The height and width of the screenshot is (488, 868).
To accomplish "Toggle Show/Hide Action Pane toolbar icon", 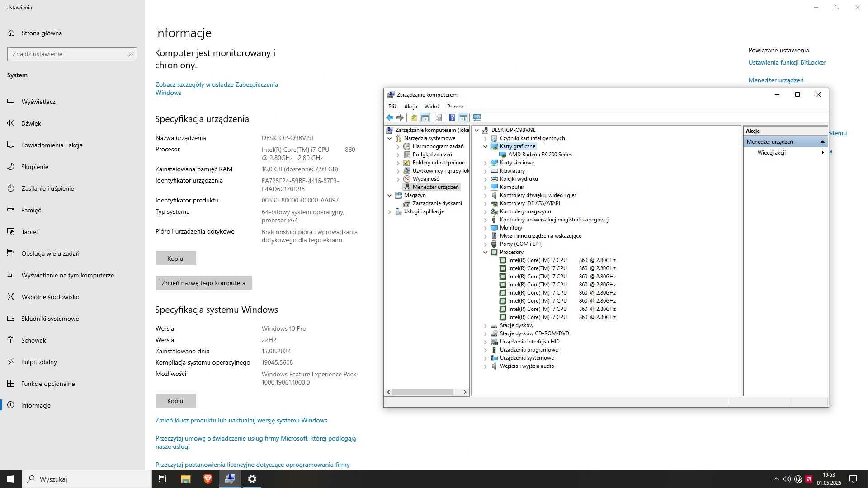I will tap(463, 118).
